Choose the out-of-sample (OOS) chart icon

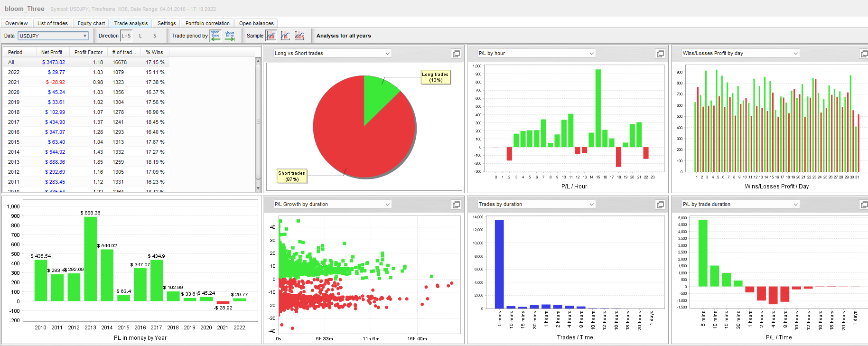coord(299,36)
